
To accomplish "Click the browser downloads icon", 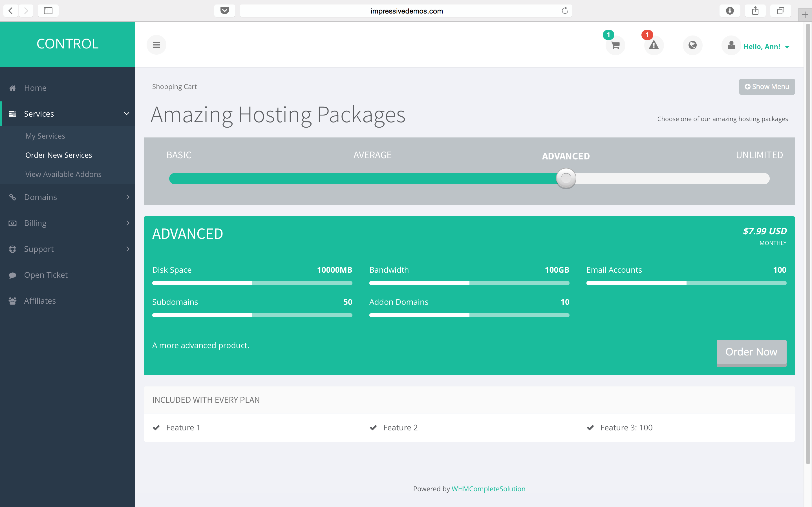I will [729, 11].
